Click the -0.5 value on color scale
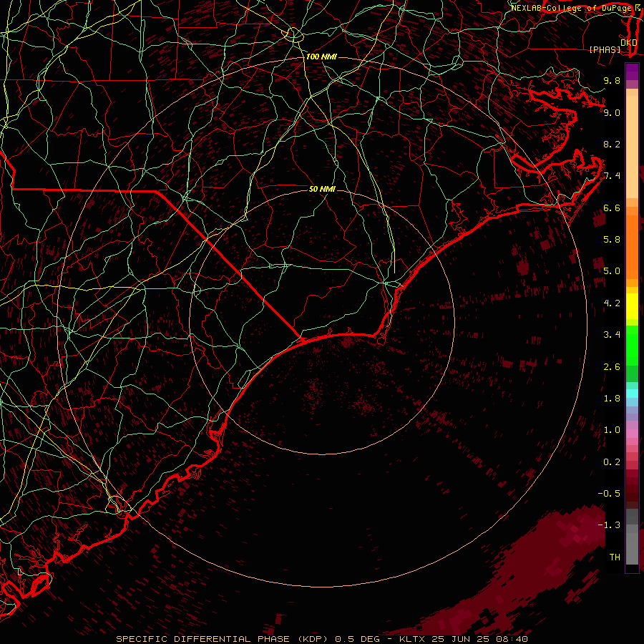The width and height of the screenshot is (644, 644). (x=609, y=494)
